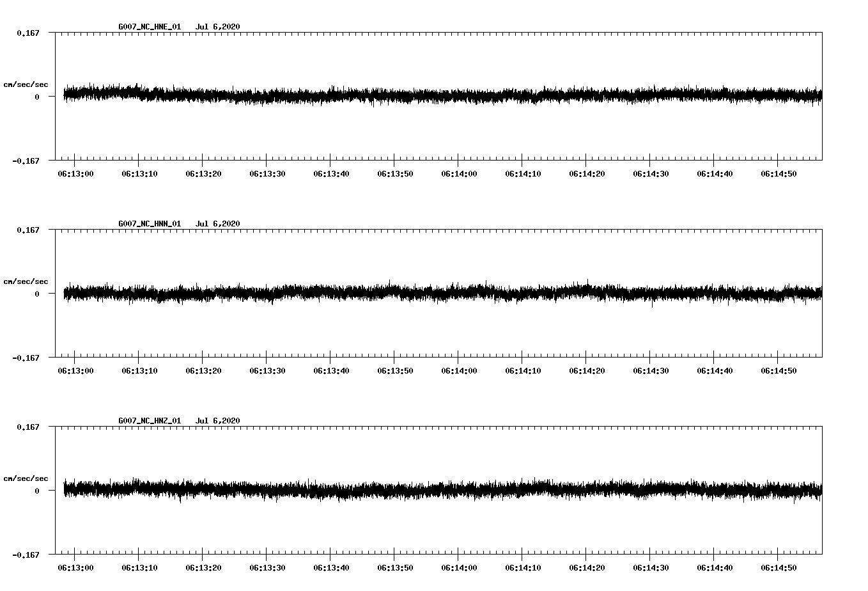Pick 06:14:10 tick label under HNZ plot
This screenshot has height=591, width=868.
point(523,568)
